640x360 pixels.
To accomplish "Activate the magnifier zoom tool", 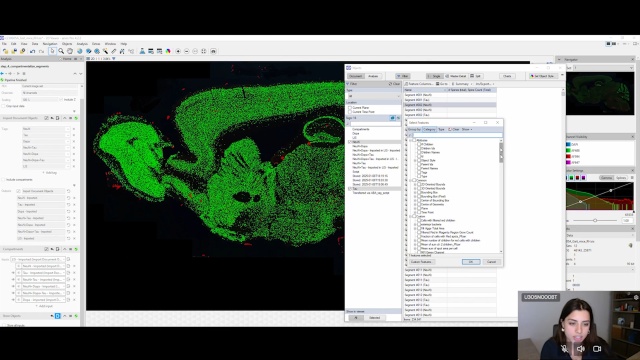I will [x=61, y=51].
